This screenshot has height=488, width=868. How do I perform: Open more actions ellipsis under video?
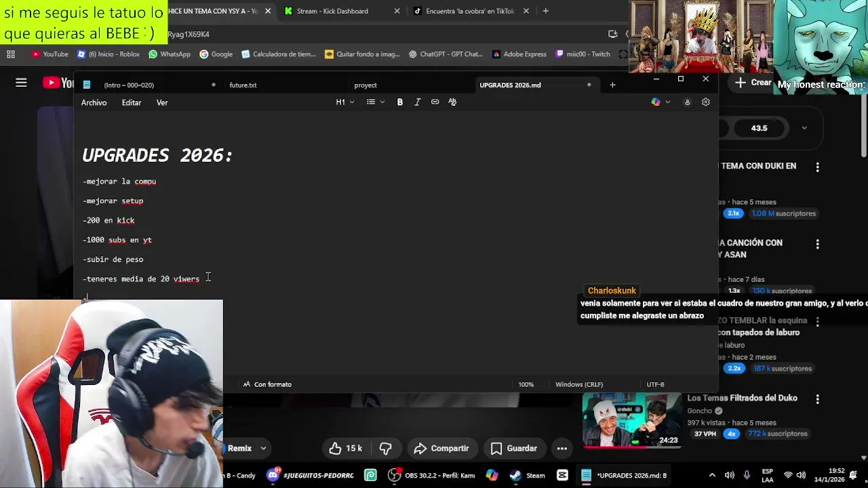point(562,448)
